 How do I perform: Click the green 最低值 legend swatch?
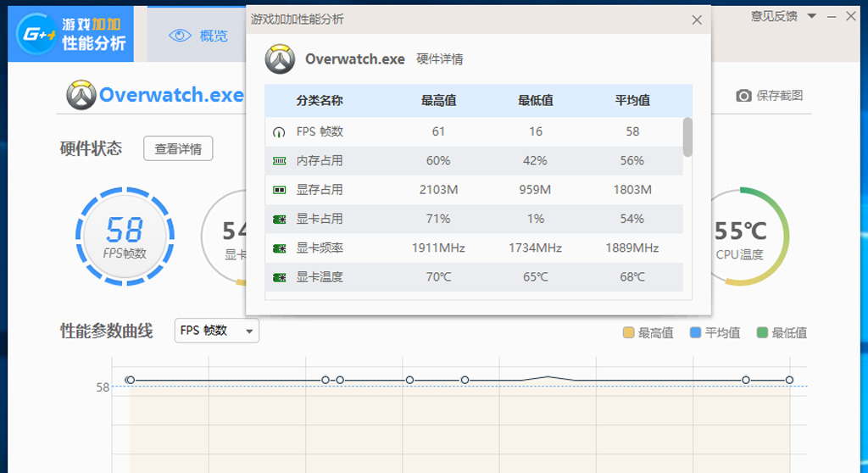[x=762, y=332]
